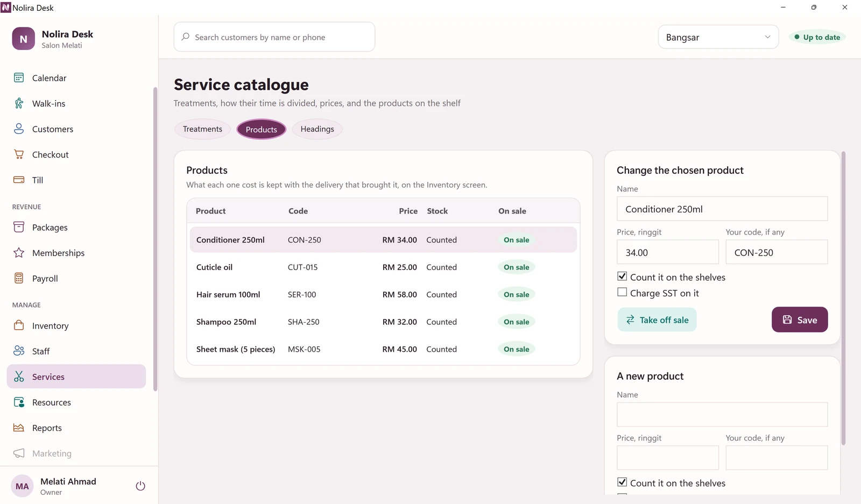The height and width of the screenshot is (504, 861).
Task: Save the chosen product changes
Action: tap(800, 320)
